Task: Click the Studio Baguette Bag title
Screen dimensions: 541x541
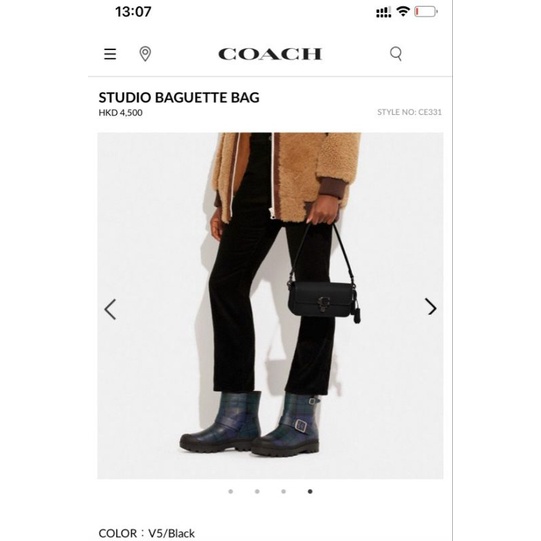Action: point(179,98)
